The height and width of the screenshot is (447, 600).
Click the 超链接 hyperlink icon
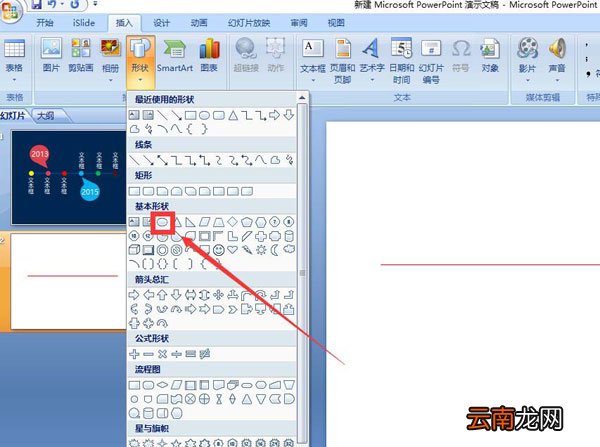point(246,55)
